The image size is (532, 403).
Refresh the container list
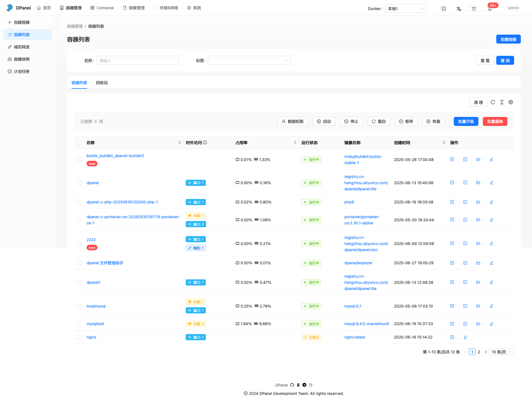493,102
